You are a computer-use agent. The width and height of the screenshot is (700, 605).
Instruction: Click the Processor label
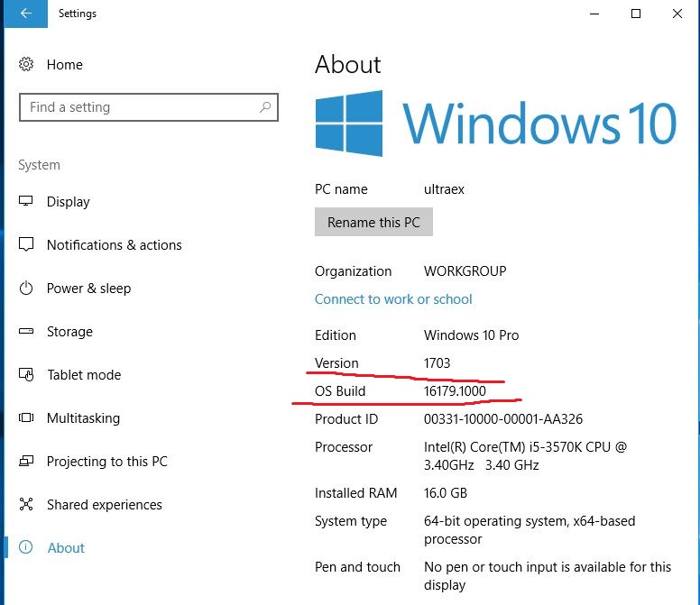point(344,447)
